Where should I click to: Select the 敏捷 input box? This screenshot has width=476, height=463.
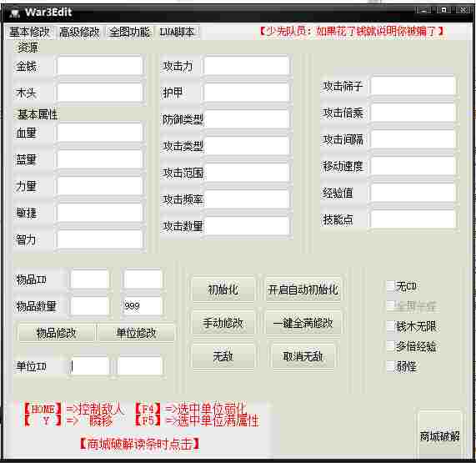[x=99, y=213]
